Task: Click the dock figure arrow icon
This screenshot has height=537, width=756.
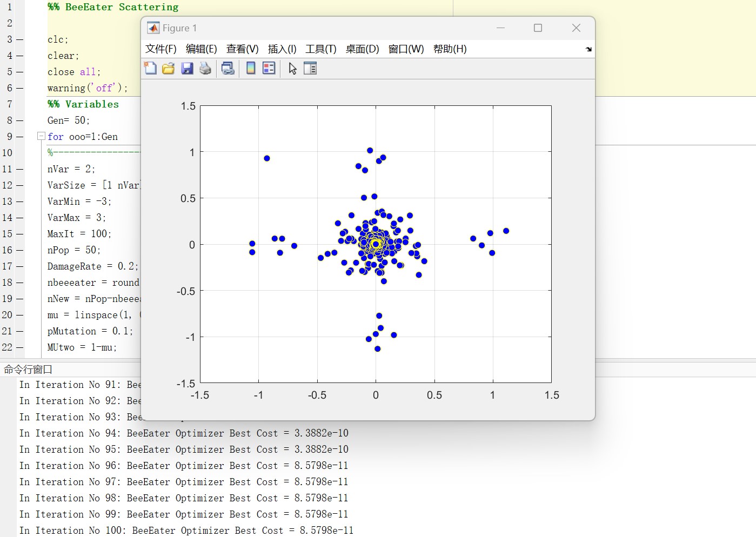Action: [588, 49]
